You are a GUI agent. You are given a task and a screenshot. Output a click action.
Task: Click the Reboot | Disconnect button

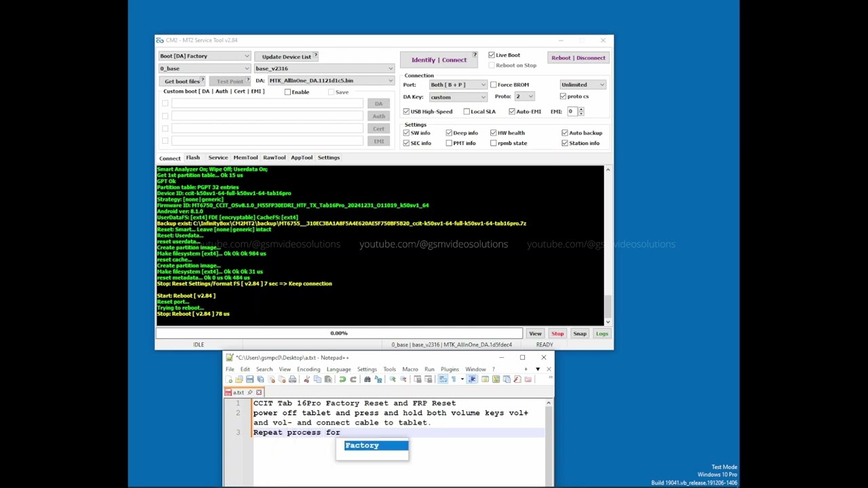click(578, 58)
